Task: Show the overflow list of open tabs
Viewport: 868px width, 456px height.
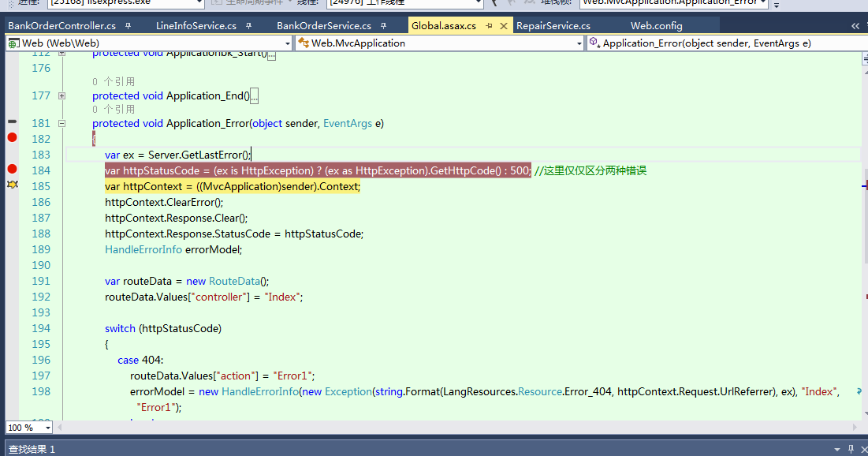Action: [x=856, y=26]
